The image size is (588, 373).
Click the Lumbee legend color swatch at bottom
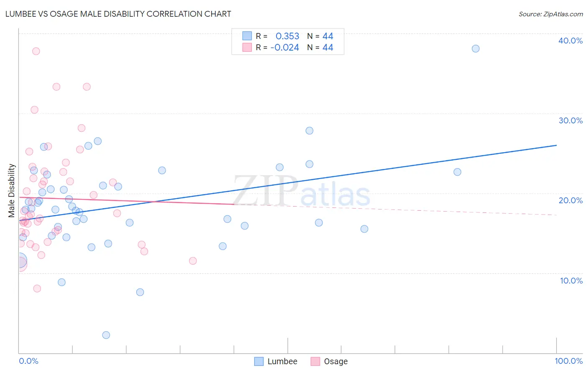(x=259, y=361)
